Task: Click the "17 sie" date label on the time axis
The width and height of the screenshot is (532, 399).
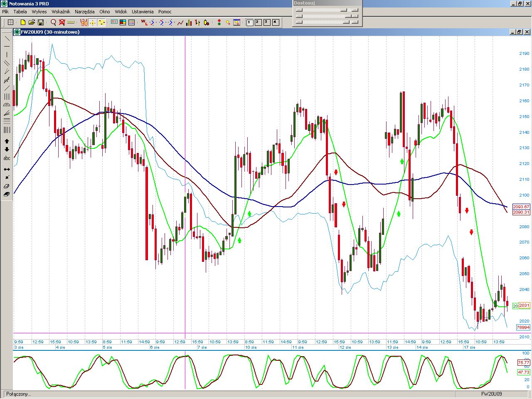Action: 469,347
